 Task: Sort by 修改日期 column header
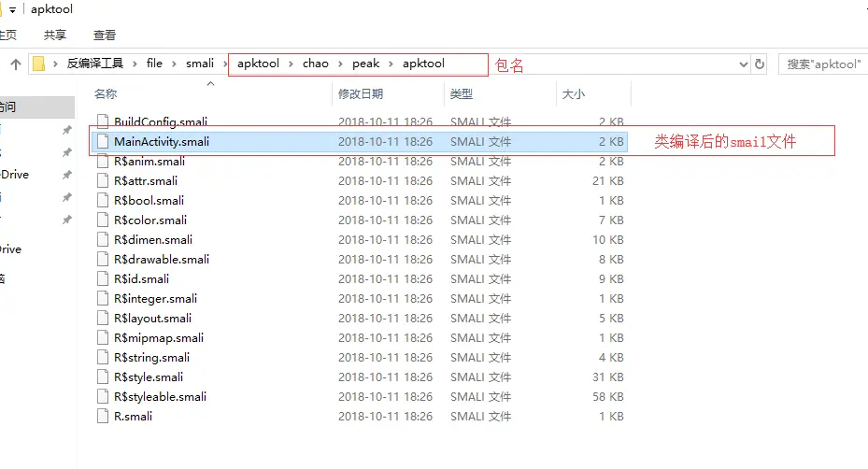coord(361,94)
